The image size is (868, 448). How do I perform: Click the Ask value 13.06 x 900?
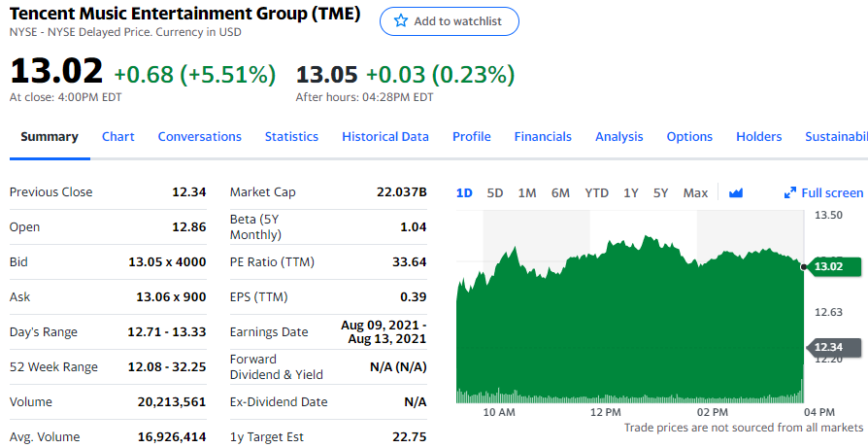pyautogui.click(x=171, y=296)
